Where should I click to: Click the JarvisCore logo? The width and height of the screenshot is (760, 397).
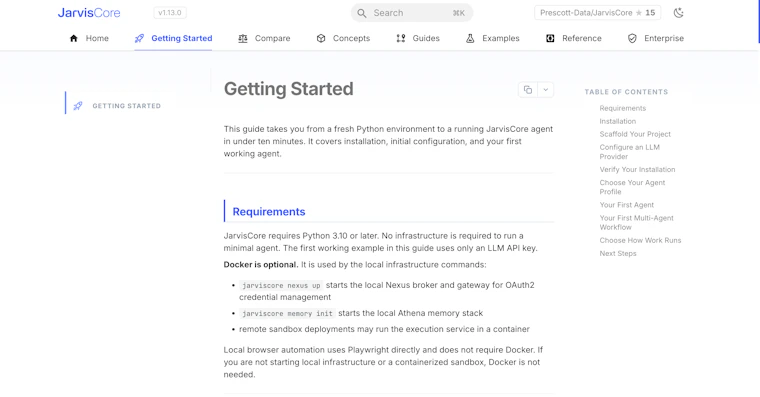point(89,13)
